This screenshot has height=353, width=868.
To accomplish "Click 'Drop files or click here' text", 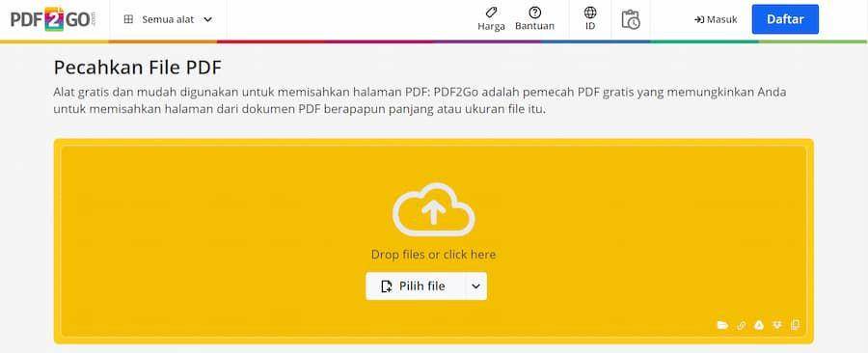I will [x=433, y=255].
